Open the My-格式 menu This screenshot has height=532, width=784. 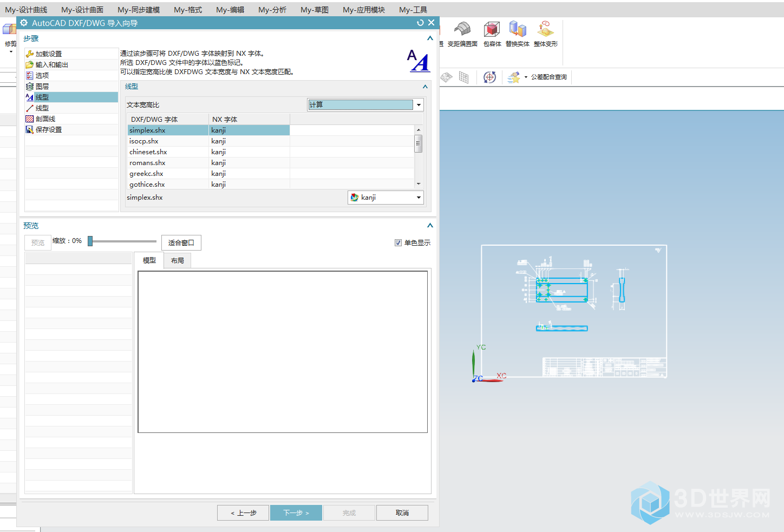click(188, 10)
